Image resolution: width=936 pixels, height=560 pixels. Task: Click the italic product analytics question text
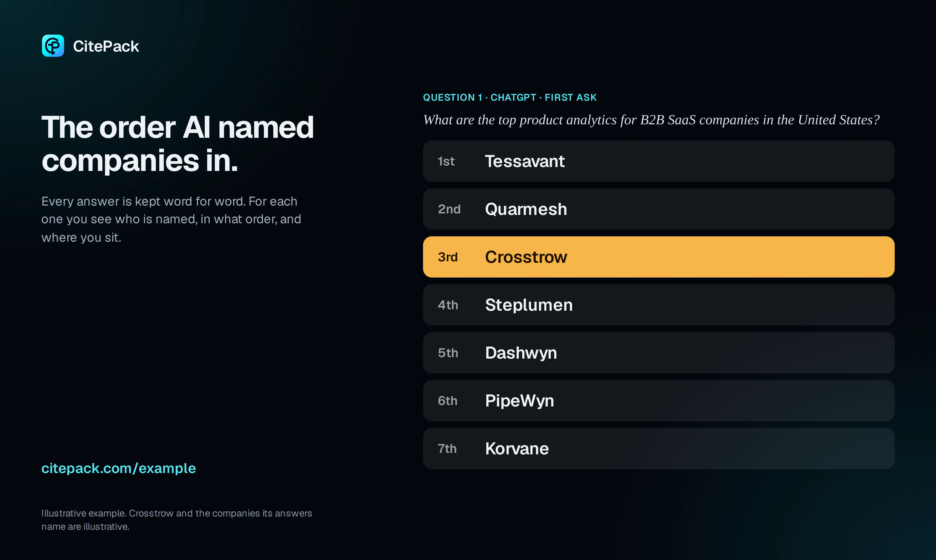[x=652, y=120]
